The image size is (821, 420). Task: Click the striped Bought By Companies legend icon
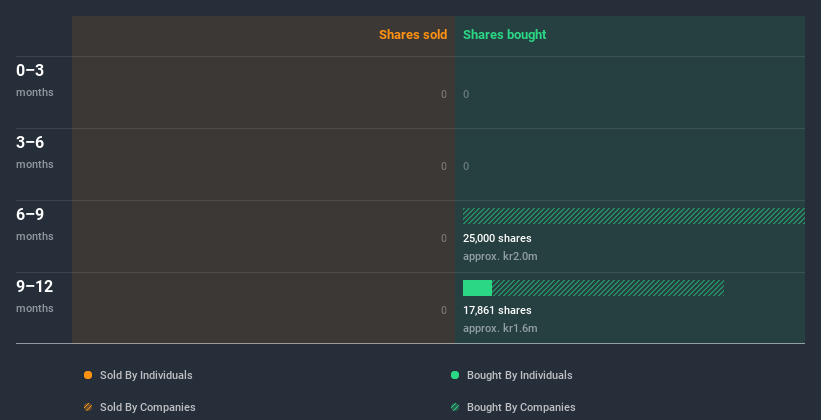point(455,407)
